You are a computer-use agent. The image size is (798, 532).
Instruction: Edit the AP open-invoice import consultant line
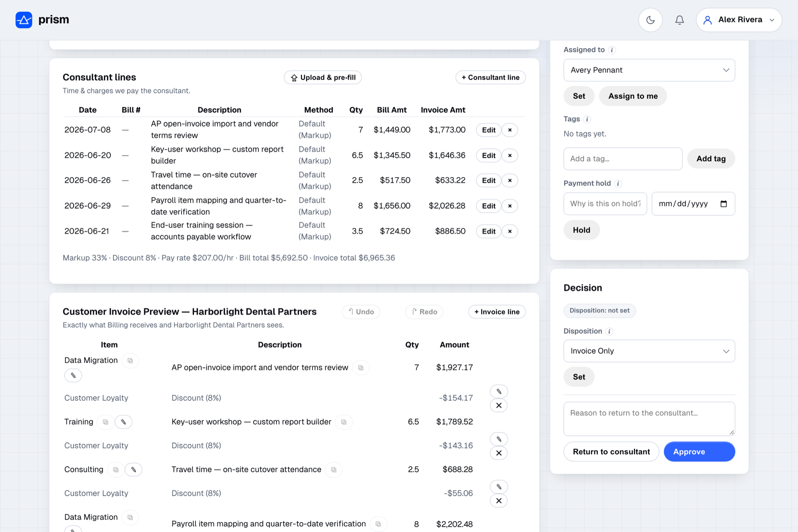pyautogui.click(x=488, y=130)
